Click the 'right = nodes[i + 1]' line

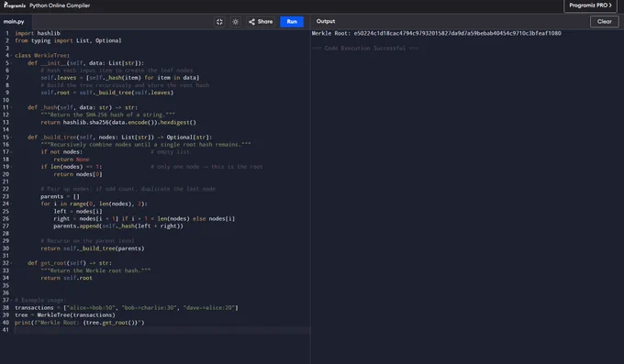[x=144, y=218]
